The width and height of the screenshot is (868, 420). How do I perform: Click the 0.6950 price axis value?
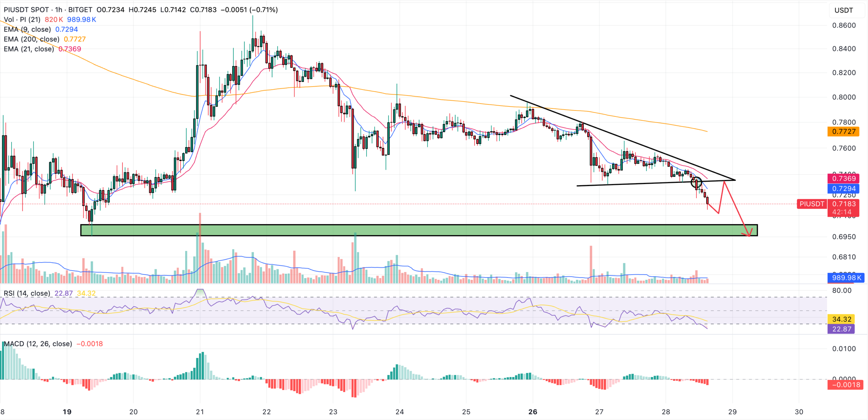pyautogui.click(x=844, y=237)
